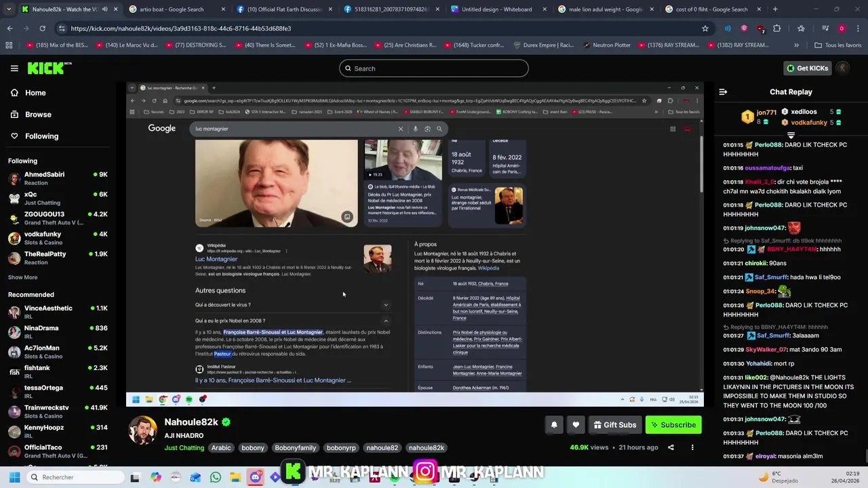Open TheRealPatty channel in sidebar

58,258
